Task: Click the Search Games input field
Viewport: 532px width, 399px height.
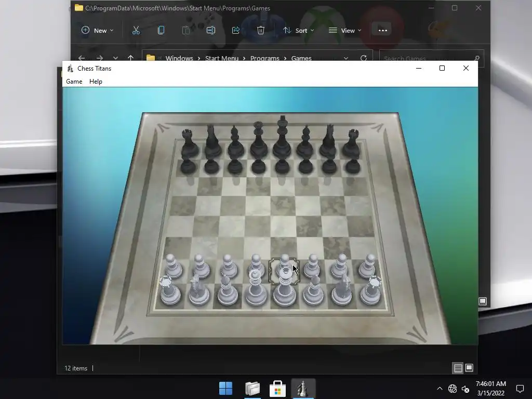Action: coord(431,58)
